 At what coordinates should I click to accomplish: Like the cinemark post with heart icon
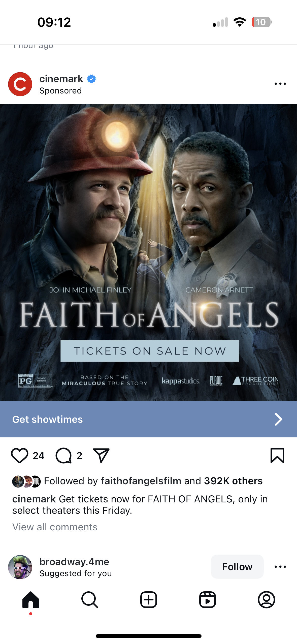[x=20, y=456]
